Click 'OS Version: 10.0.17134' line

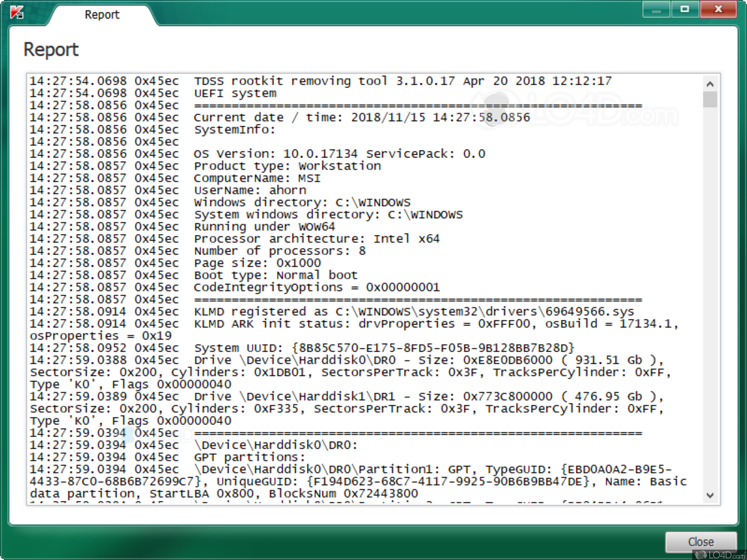257,154
